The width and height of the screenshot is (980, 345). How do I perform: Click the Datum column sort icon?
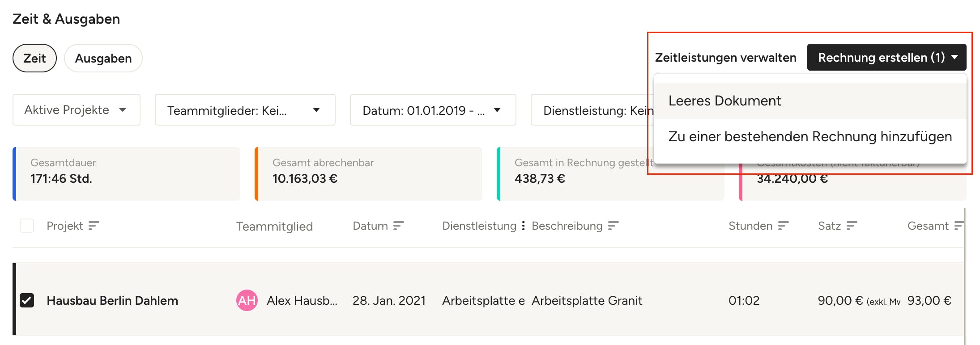tap(398, 226)
